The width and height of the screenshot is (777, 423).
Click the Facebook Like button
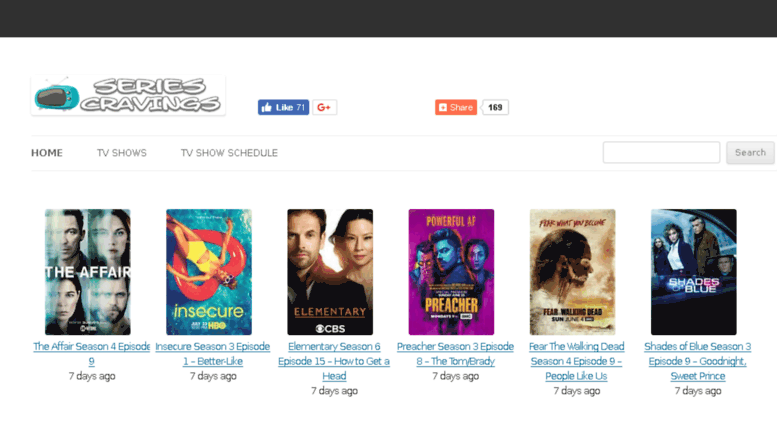coord(283,107)
